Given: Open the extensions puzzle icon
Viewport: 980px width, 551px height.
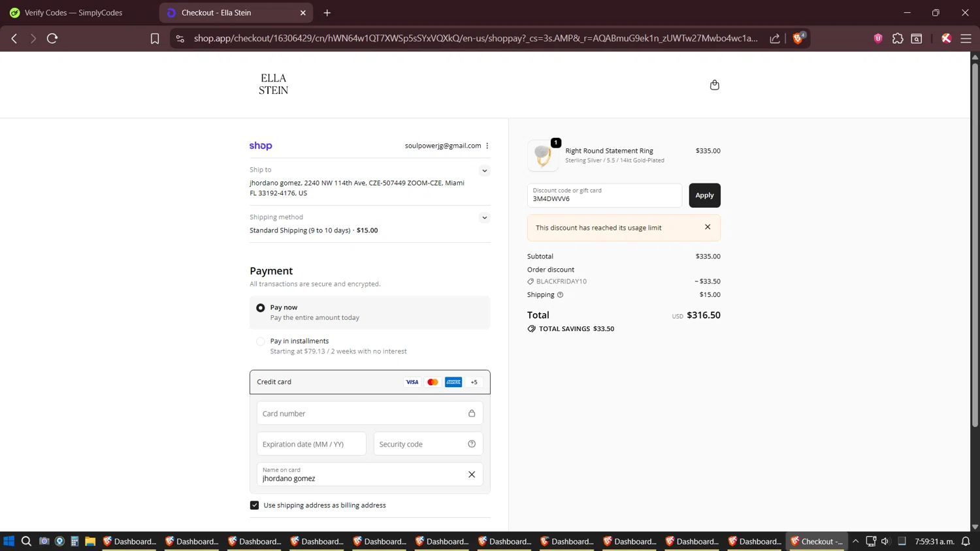Looking at the screenshot, I should [x=898, y=39].
